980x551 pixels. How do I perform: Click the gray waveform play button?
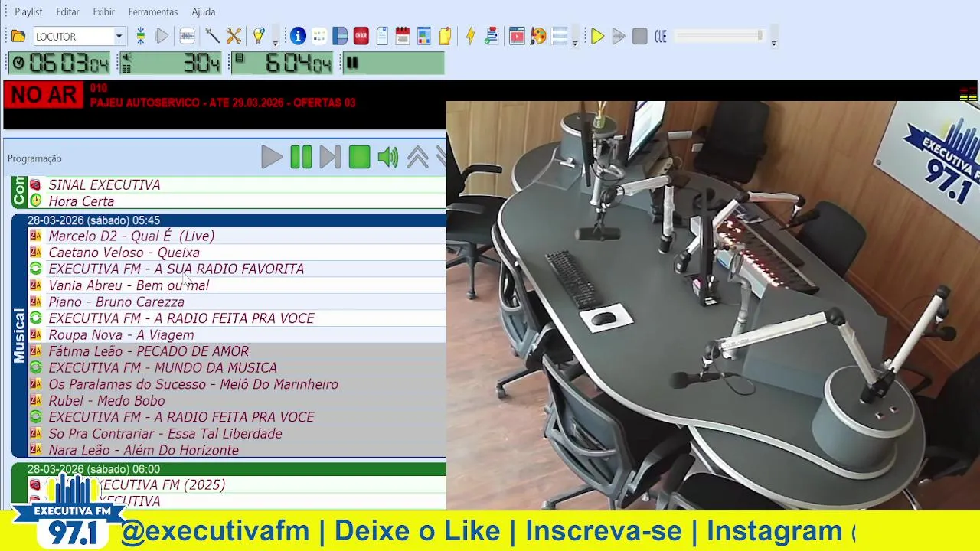(x=619, y=36)
